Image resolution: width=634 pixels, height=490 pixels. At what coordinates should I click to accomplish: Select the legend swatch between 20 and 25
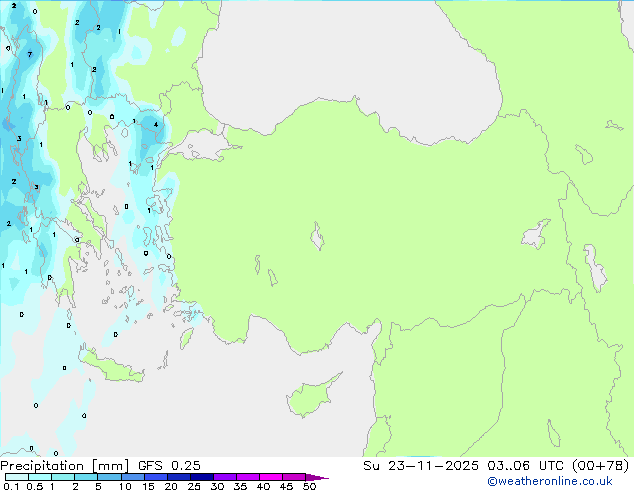click(178, 477)
